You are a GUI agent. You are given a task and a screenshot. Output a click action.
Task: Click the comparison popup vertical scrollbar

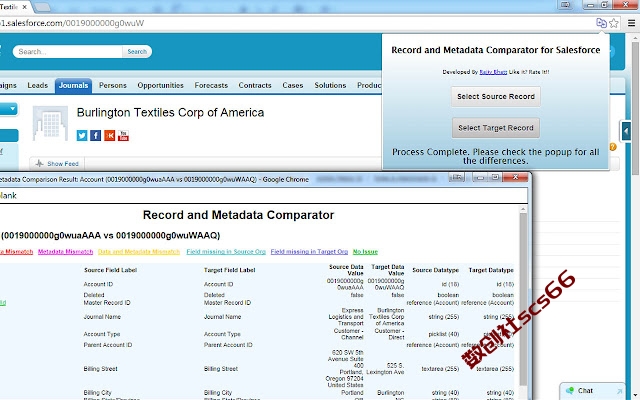tap(523, 298)
